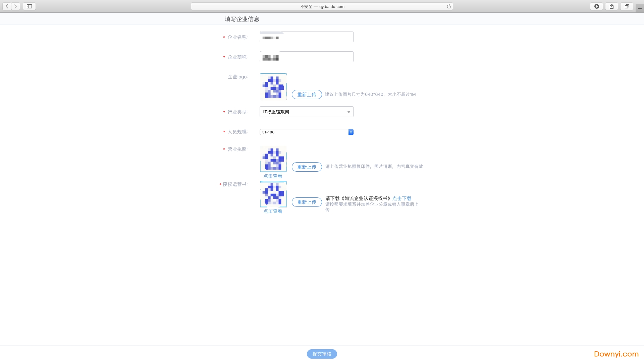The height and width of the screenshot is (362, 644).
Task: Toggle the Safari sidebar button
Action: [x=29, y=6]
